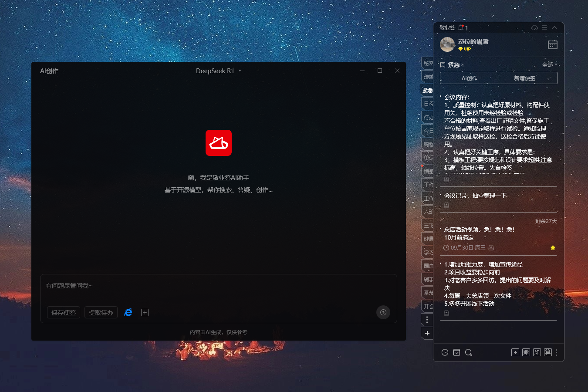Click the reminder clock icon beside 09月30日
Image resolution: width=588 pixels, height=392 pixels.
446,247
